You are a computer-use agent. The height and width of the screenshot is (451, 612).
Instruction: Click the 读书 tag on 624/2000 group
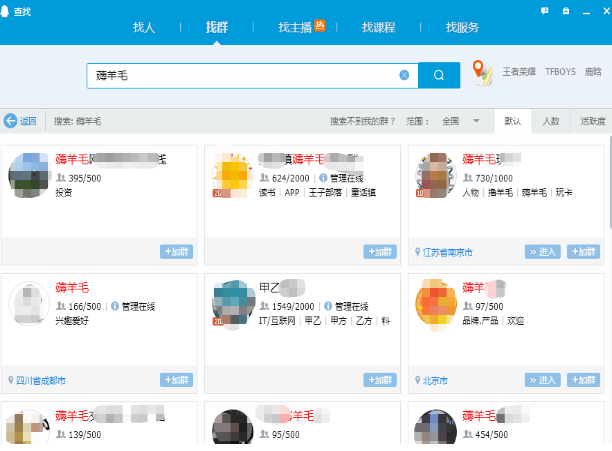[267, 192]
